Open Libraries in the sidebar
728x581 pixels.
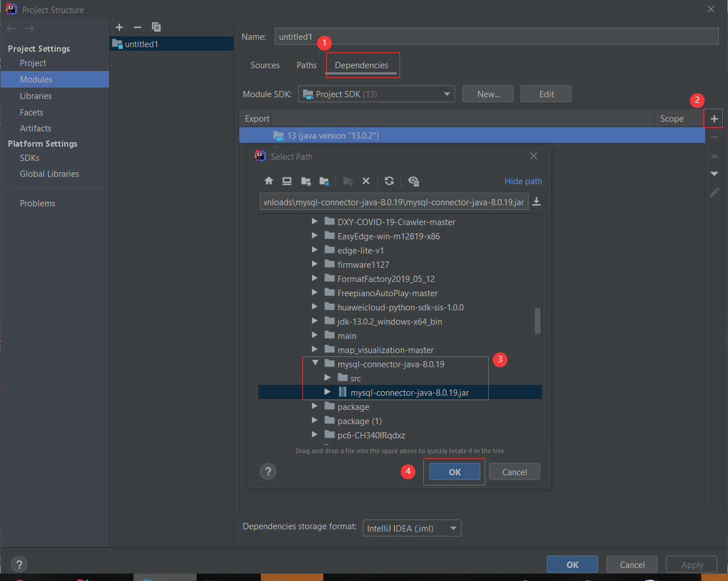36,96
